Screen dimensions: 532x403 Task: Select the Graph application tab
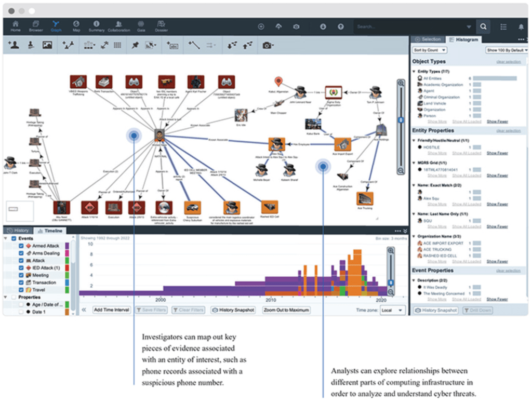pos(56,26)
